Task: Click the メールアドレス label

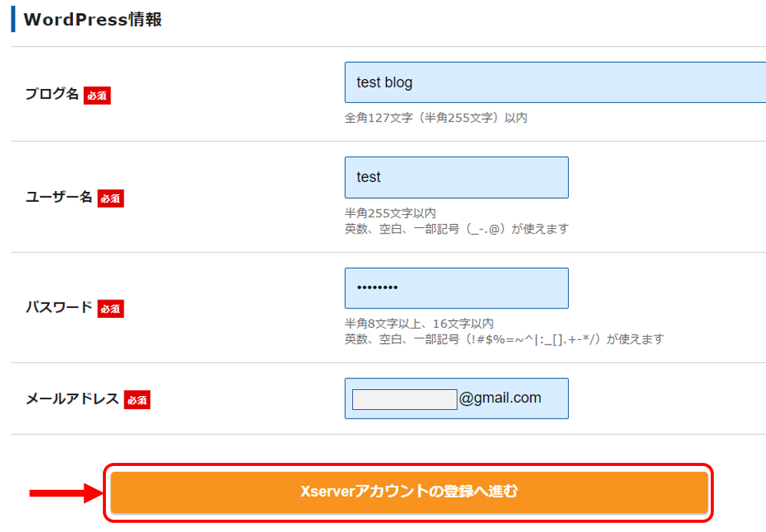Action: pos(72,399)
